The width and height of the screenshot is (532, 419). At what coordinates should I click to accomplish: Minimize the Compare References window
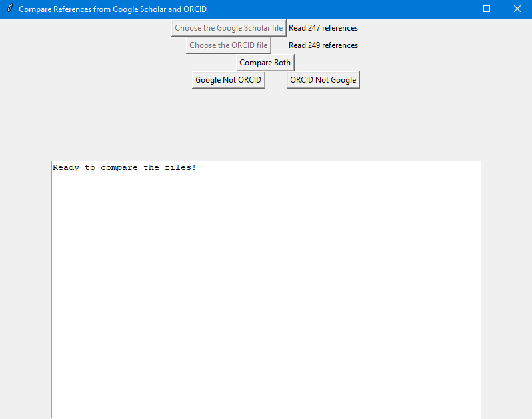tap(457, 9)
